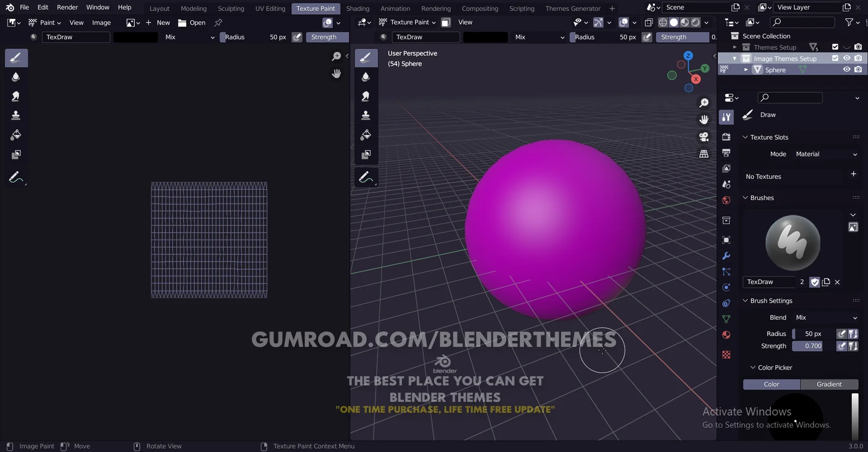Image resolution: width=868 pixels, height=452 pixels.
Task: Open the World properties tab
Action: [x=726, y=200]
